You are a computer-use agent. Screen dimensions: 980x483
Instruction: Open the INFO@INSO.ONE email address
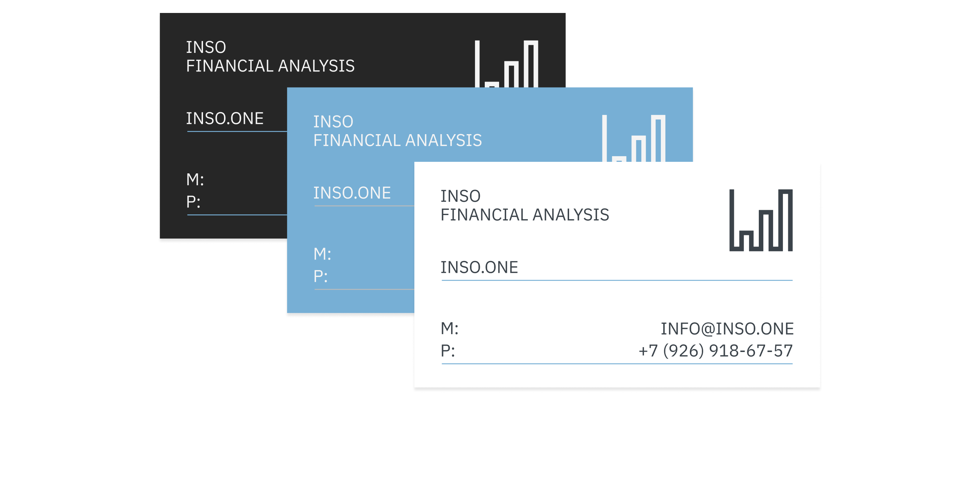coord(727,329)
